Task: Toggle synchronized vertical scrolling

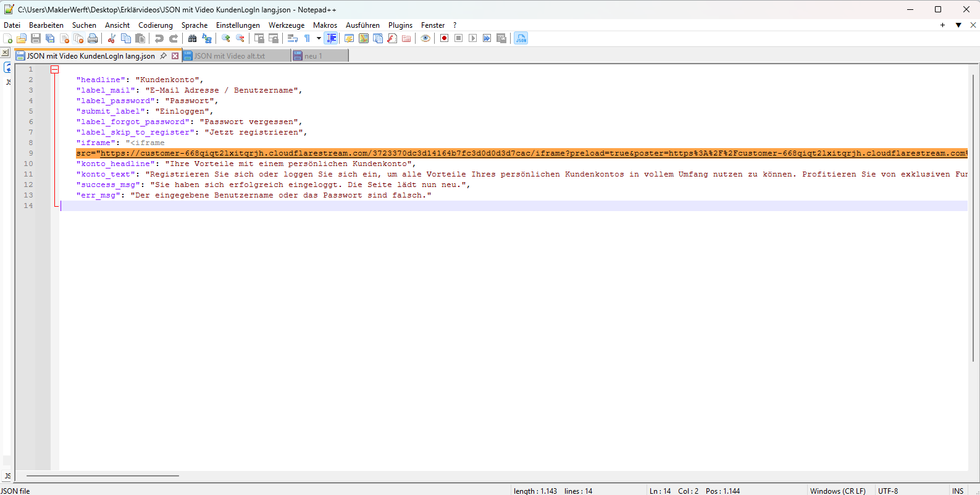Action: pos(259,38)
